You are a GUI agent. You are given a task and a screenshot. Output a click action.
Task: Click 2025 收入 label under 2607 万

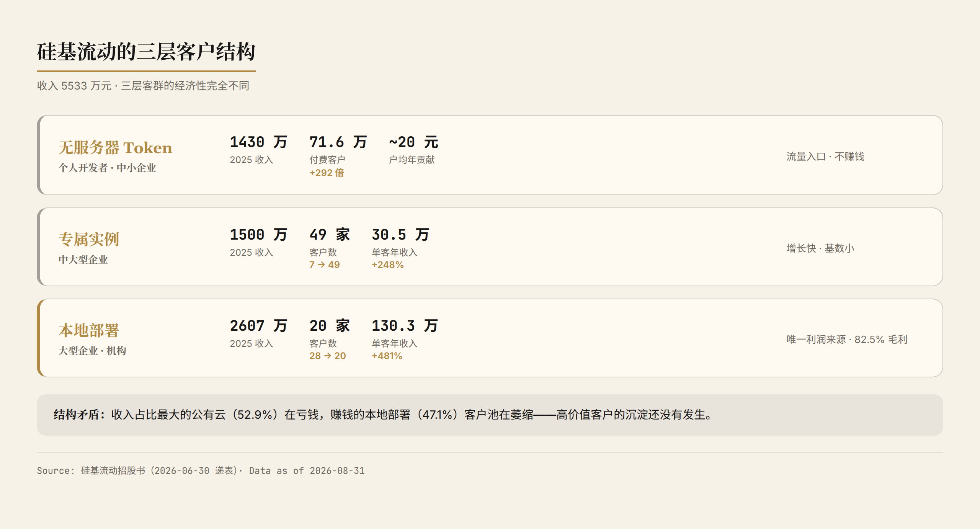click(x=251, y=343)
